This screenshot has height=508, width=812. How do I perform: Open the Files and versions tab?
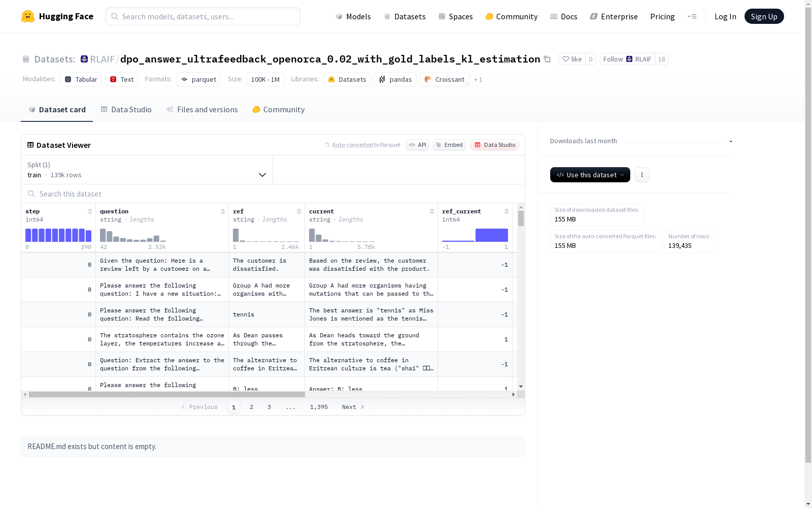click(202, 110)
